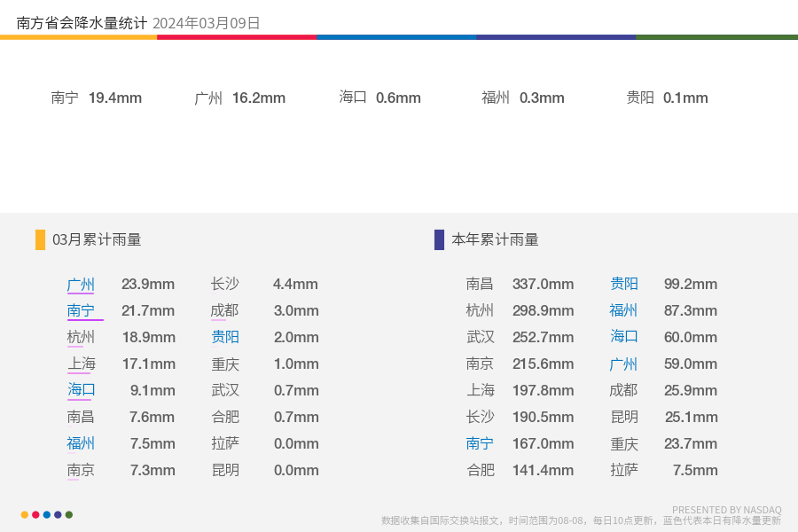
Task: Click the date 2024年03月09日
Action: (207, 23)
